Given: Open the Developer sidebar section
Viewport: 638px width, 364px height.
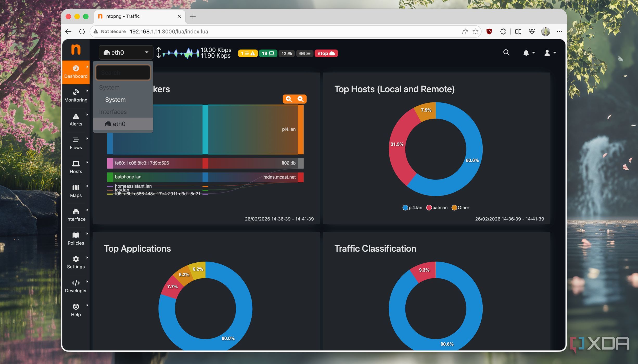Looking at the screenshot, I should pos(76,287).
